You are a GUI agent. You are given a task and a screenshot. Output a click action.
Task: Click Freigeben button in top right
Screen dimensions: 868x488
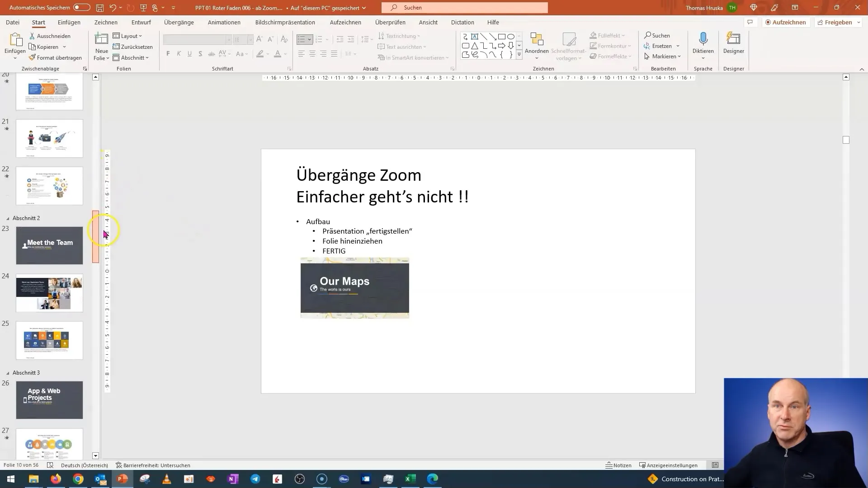pos(838,21)
